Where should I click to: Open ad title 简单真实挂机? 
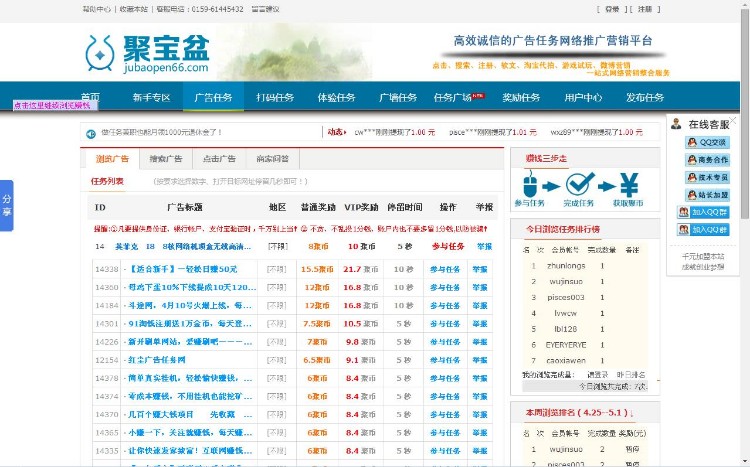(x=190, y=378)
